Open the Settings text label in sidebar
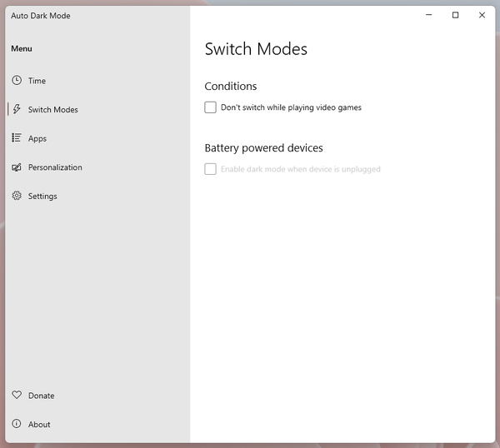500x448 pixels. 42,197
